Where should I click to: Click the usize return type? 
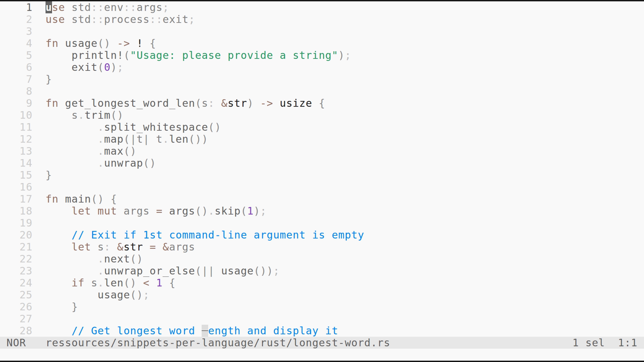click(296, 103)
